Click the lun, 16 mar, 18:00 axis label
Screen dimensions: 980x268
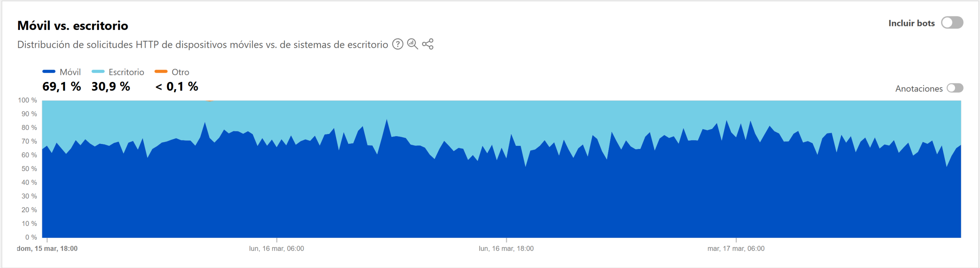point(506,249)
